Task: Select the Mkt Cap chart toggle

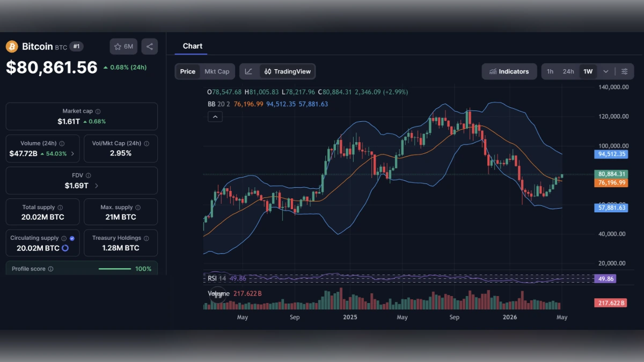Action: pyautogui.click(x=217, y=71)
